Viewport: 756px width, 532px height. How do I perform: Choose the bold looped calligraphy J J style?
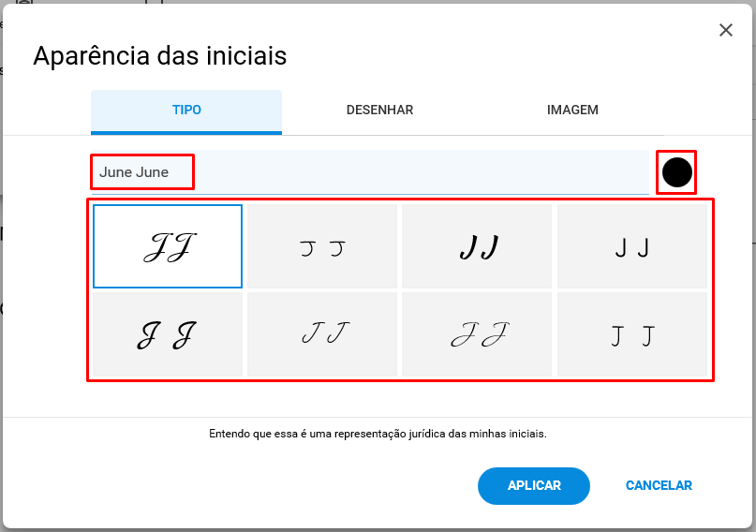168,334
